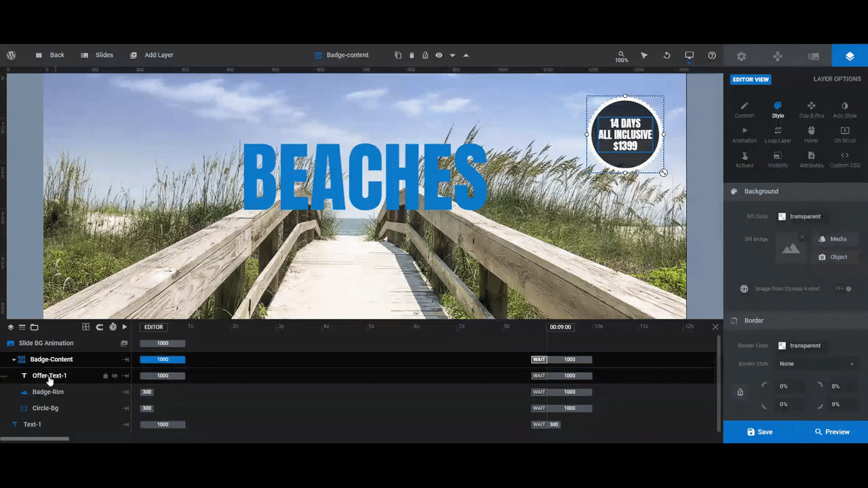Click Add Layer in the top menu

pyautogui.click(x=151, y=55)
